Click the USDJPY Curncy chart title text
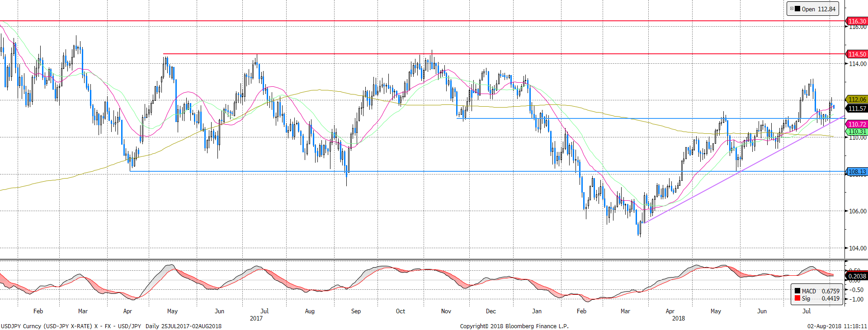 tap(71, 326)
